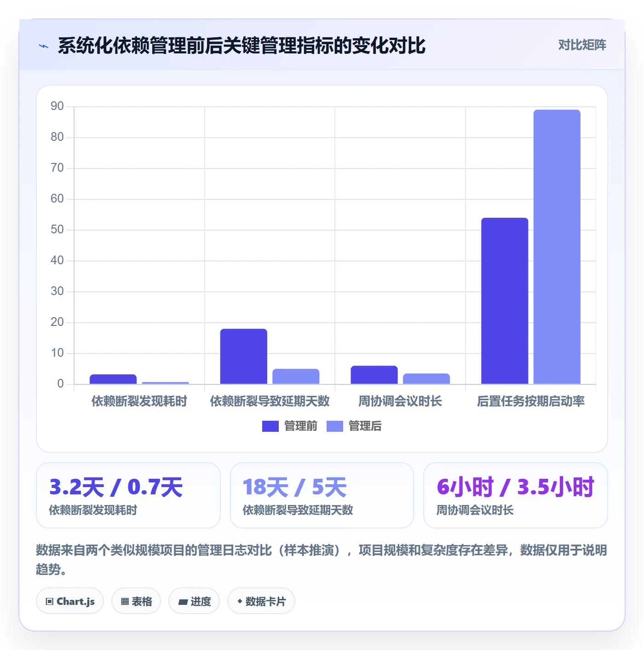Image resolution: width=644 pixels, height=650 pixels.
Task: Click the 管理前 bar for 后置任务按期启动率
Action: (505, 301)
